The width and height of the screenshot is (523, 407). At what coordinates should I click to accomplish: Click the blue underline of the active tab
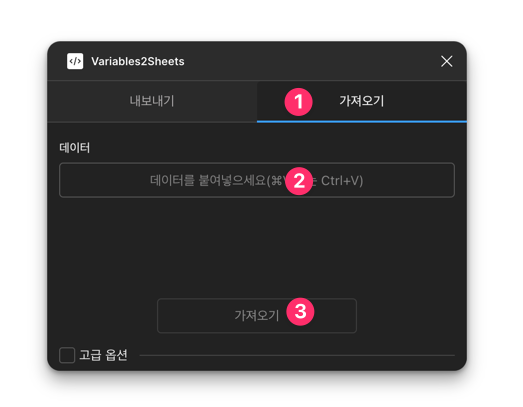[362, 121]
